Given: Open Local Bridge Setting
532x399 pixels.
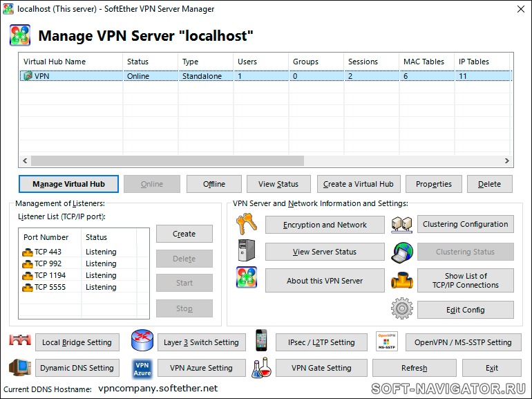Looking at the screenshot, I should 77,342.
